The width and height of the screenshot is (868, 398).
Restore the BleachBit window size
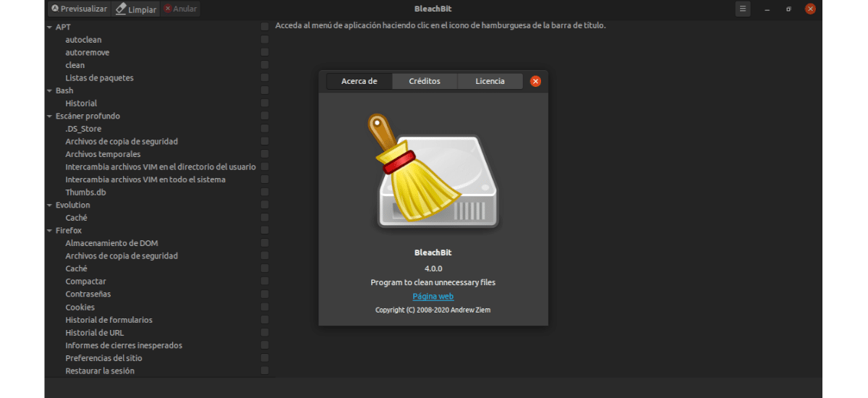click(x=788, y=9)
